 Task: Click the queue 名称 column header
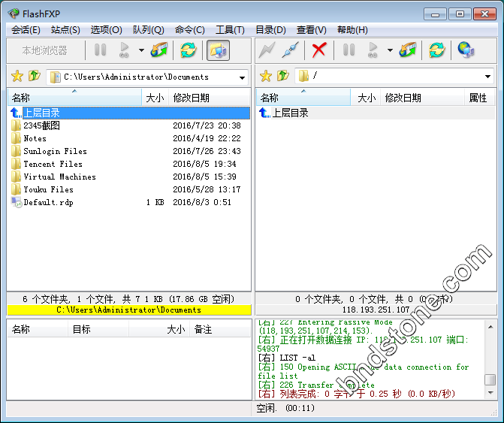38,329
